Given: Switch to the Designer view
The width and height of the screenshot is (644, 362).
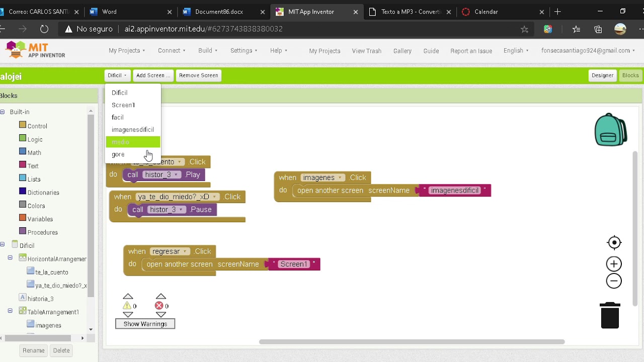Looking at the screenshot, I should 602,75.
